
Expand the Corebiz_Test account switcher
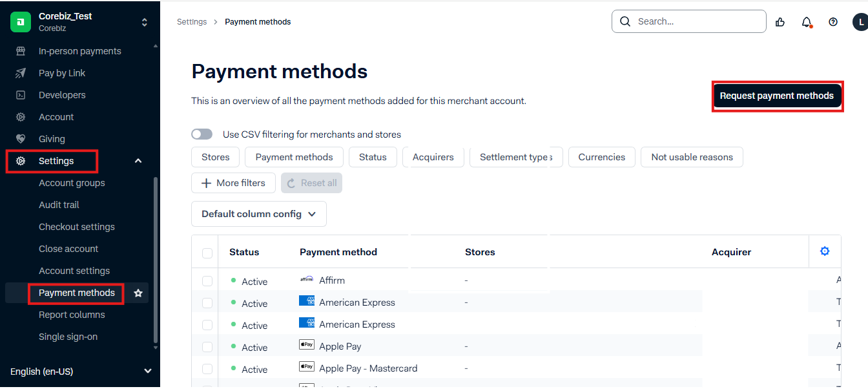[x=144, y=22]
